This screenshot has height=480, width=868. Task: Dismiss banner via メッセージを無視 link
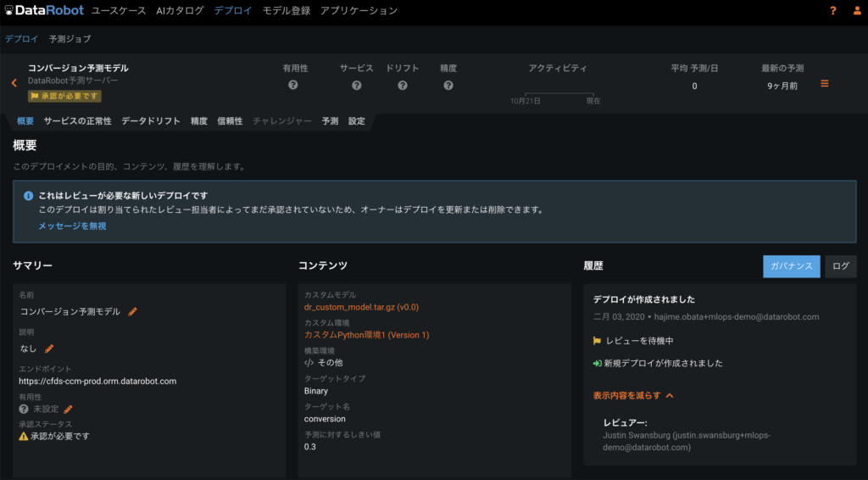point(72,226)
